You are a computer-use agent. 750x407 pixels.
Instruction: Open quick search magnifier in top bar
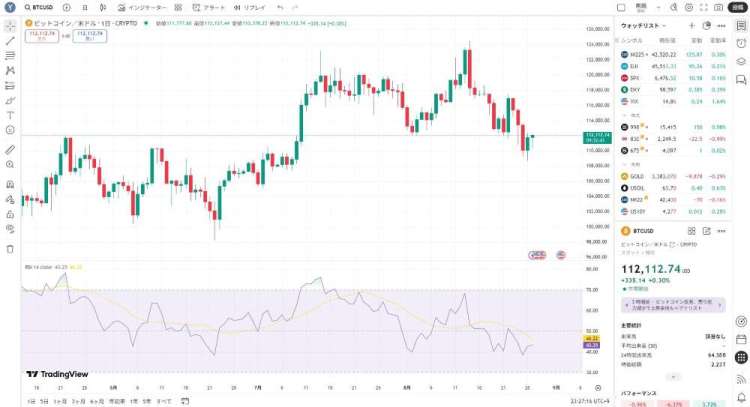[673, 8]
